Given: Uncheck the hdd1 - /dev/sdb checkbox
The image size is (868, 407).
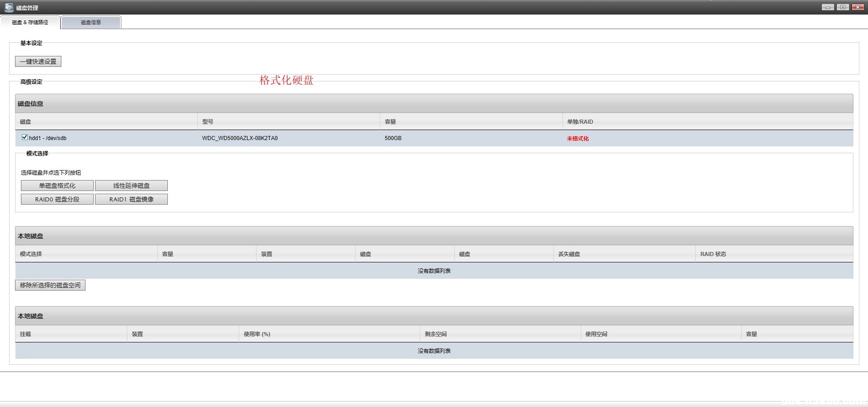Looking at the screenshot, I should 25,137.
